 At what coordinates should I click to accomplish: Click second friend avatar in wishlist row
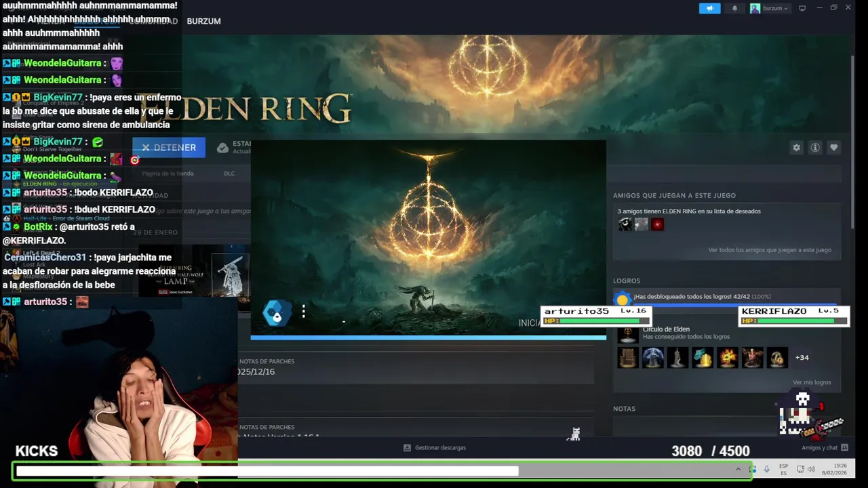click(641, 224)
